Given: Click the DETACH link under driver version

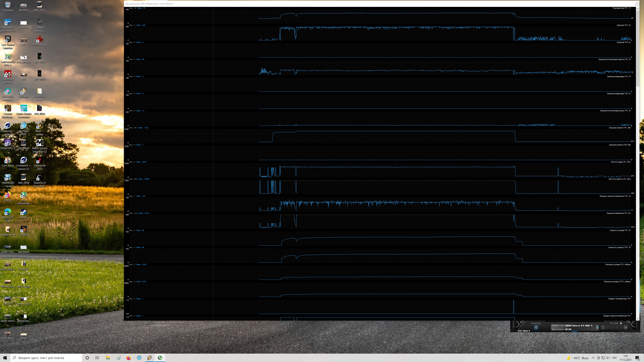Looking at the screenshot, I should pyautogui.click(x=575, y=331).
